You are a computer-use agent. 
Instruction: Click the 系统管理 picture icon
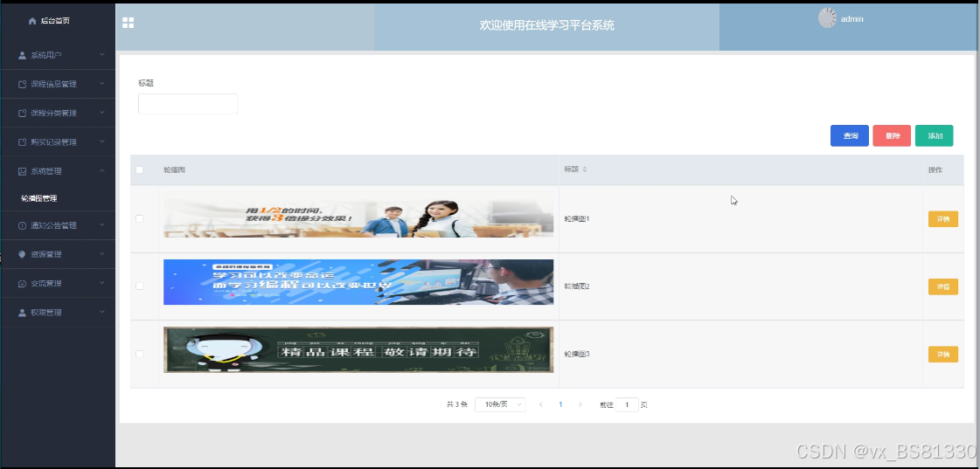pyautogui.click(x=23, y=171)
